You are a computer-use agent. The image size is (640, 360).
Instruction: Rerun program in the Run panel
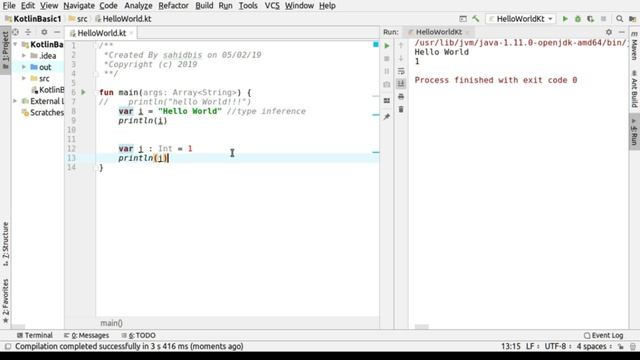pos(387,46)
